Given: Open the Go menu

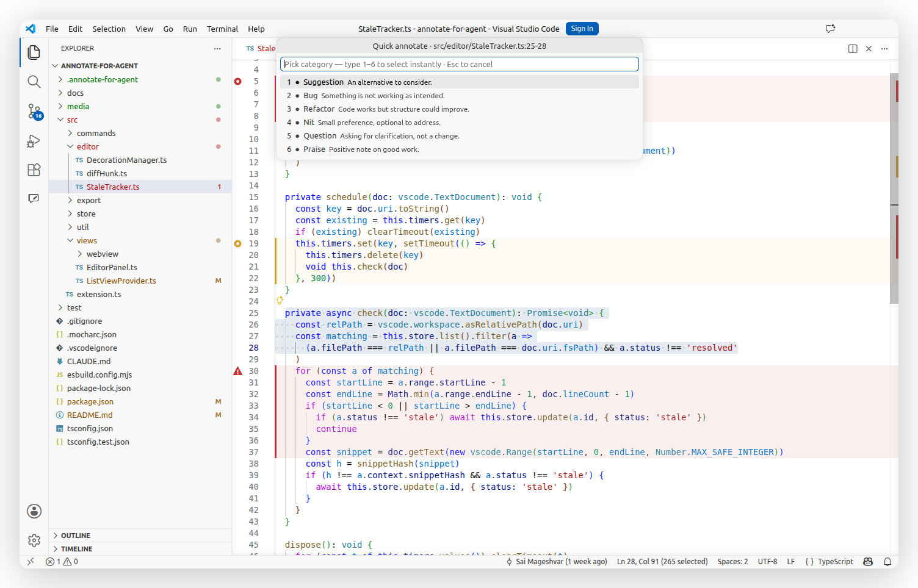Looking at the screenshot, I should point(168,29).
